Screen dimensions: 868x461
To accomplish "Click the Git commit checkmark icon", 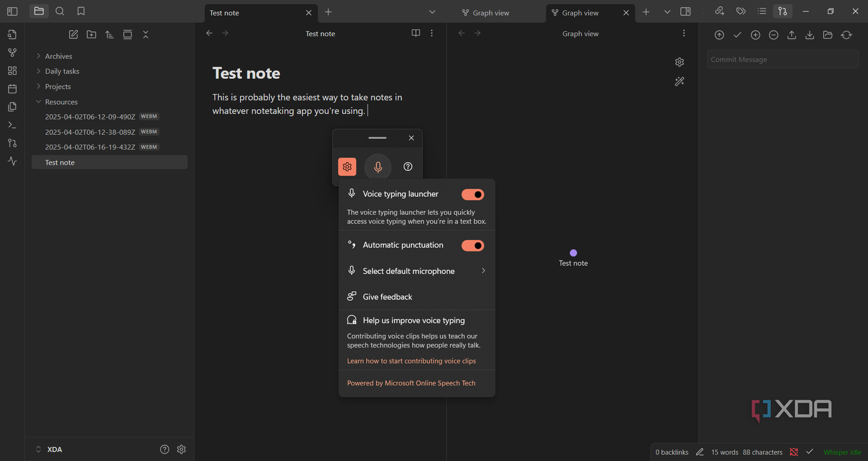I will [737, 35].
